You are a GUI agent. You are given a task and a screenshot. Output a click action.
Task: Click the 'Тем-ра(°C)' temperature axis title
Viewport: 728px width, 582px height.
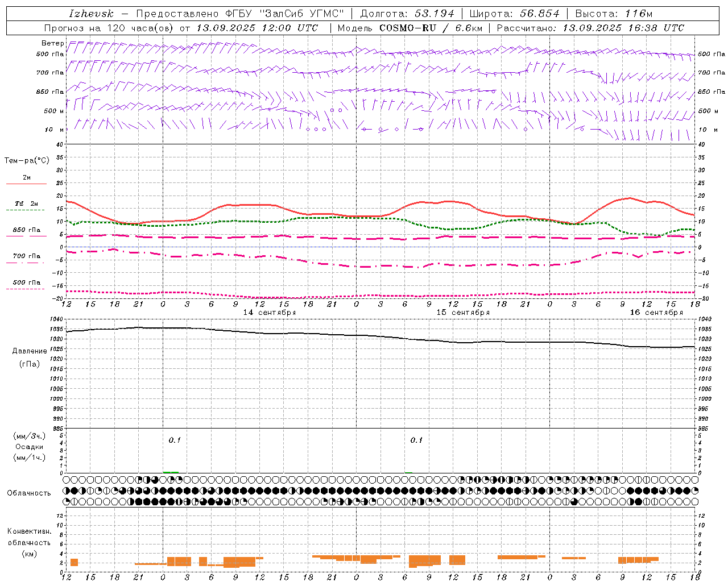[27, 161]
